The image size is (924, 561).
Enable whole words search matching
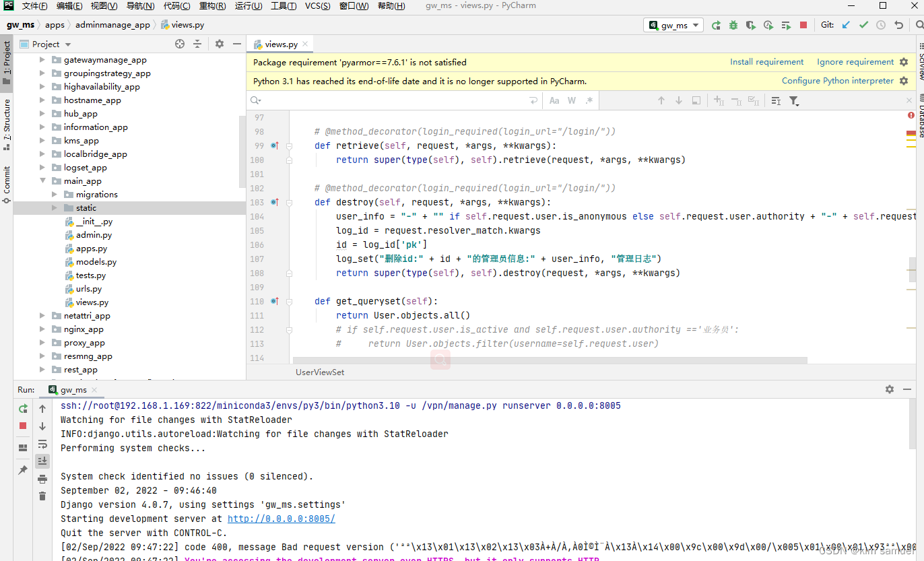click(570, 100)
